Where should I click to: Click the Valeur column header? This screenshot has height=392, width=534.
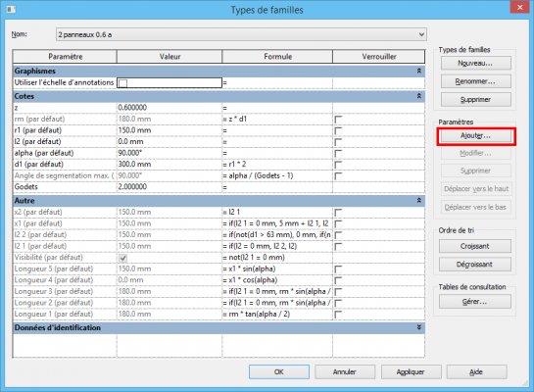coord(170,57)
